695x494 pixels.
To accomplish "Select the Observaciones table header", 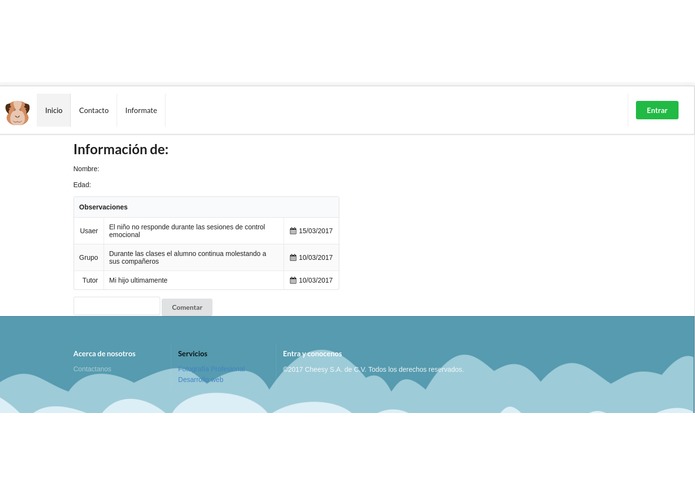I will (206, 207).
